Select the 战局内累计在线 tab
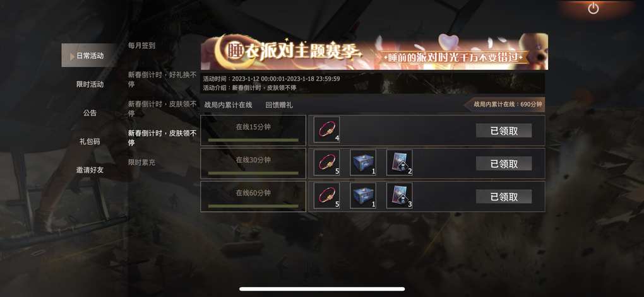The width and height of the screenshot is (644, 297). pyautogui.click(x=229, y=105)
